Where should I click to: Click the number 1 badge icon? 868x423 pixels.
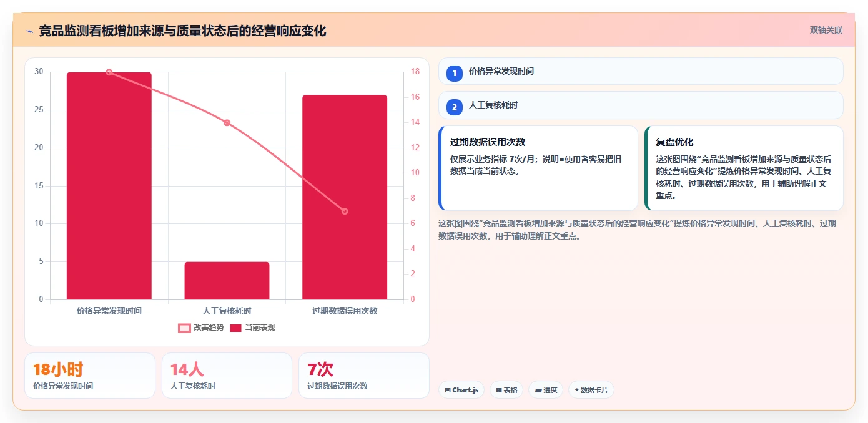(x=455, y=74)
